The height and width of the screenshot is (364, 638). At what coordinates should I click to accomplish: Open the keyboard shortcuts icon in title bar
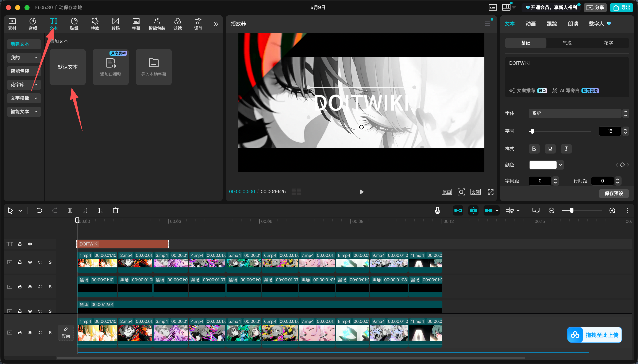(x=493, y=8)
